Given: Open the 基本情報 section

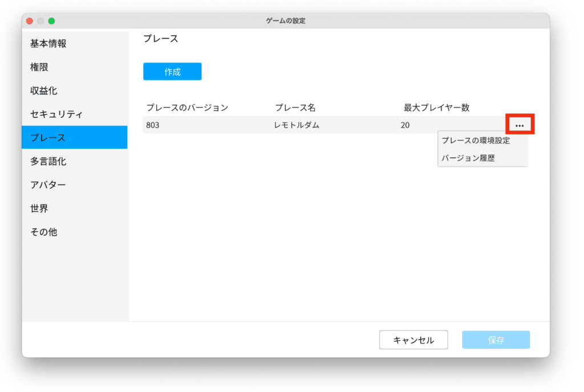Looking at the screenshot, I should (48, 43).
